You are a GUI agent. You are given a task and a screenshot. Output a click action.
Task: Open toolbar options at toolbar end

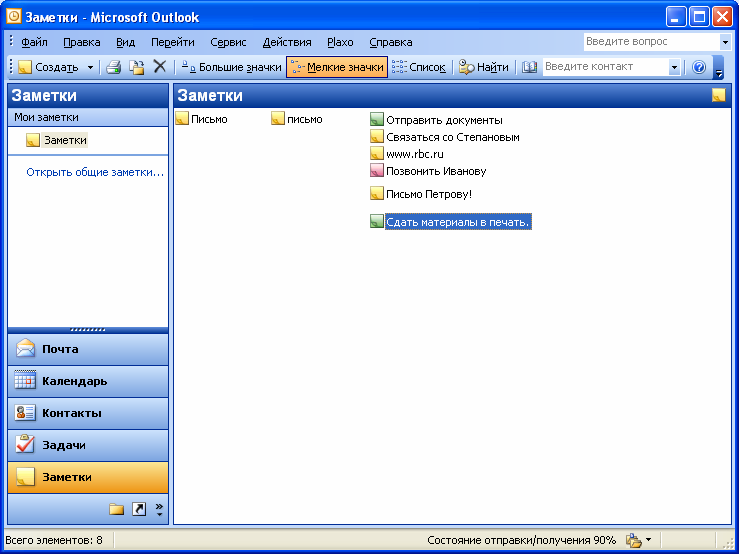718,67
